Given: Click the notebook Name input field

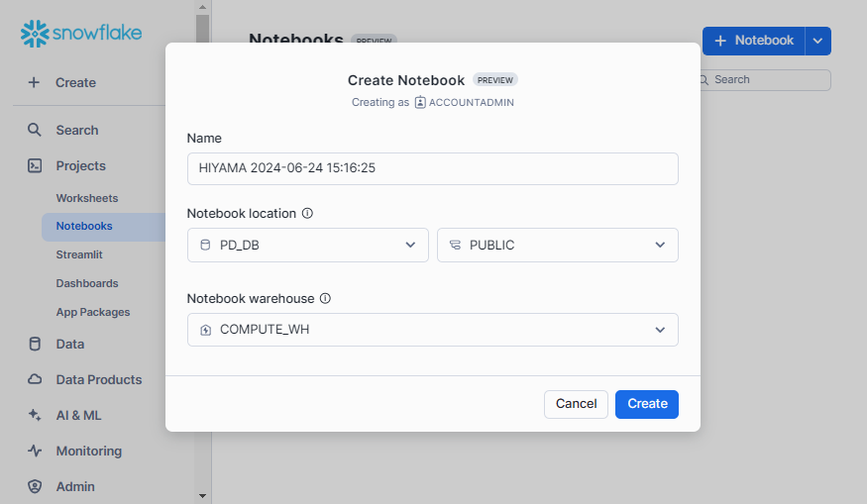Looking at the screenshot, I should (432, 168).
